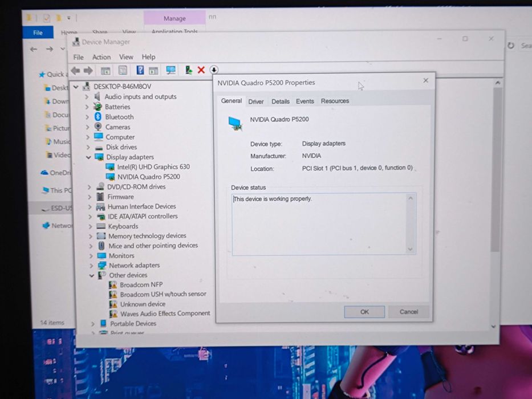Click Cancel in the properties dialog

408,311
